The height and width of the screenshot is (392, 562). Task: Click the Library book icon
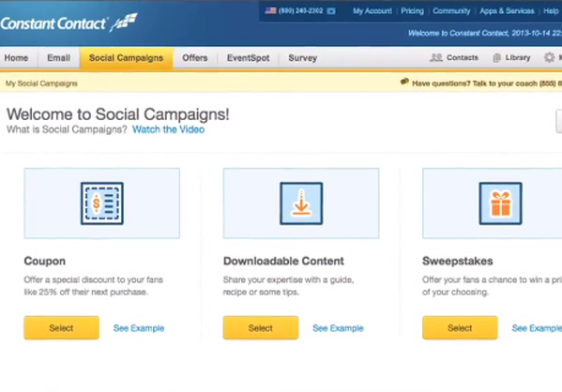tap(496, 58)
